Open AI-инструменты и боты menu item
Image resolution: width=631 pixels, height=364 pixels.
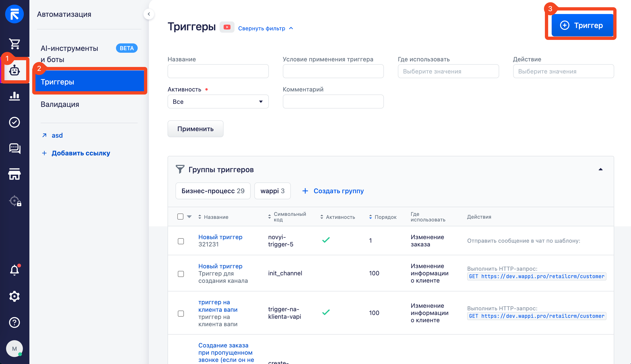coord(70,54)
